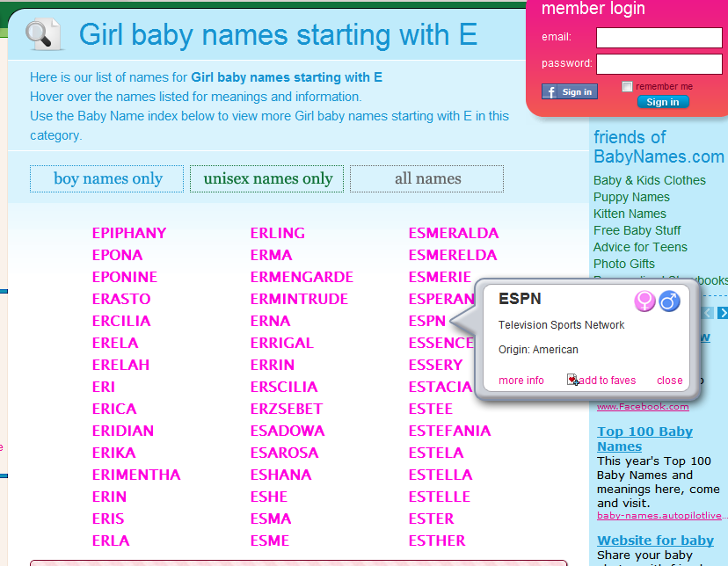Click the name ESPN in the list

coord(426,321)
